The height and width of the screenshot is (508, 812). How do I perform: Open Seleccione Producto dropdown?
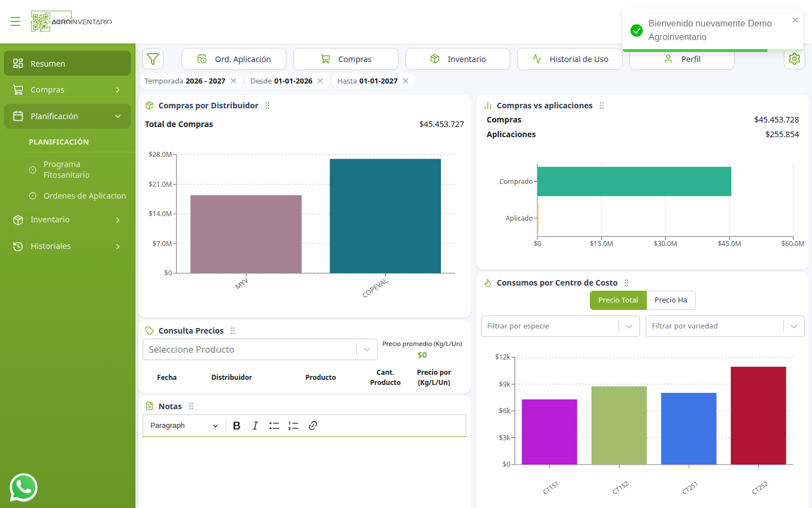260,349
